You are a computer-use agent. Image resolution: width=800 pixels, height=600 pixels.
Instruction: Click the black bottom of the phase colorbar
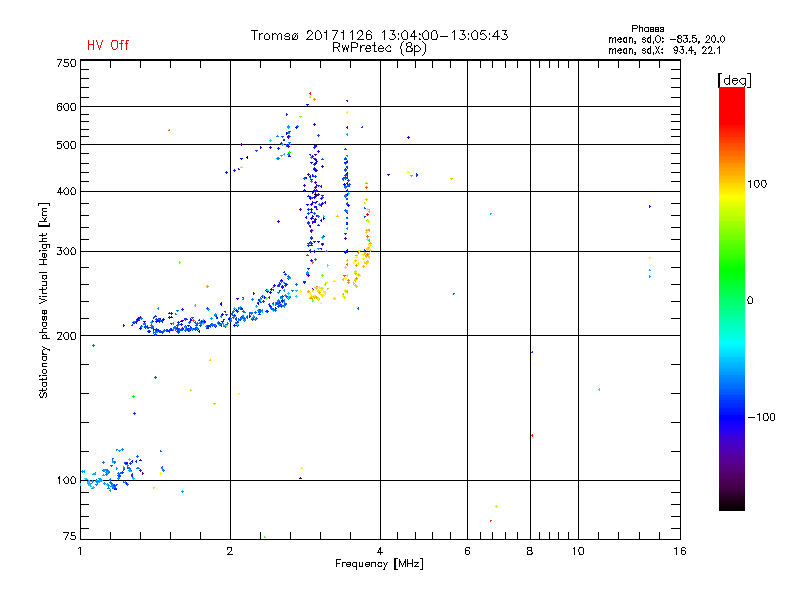tap(732, 503)
